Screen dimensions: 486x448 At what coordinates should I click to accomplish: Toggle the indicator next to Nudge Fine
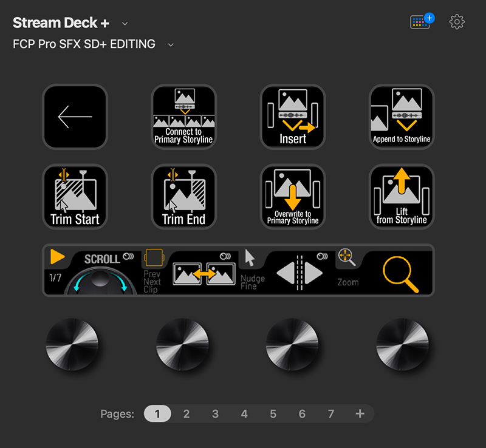tap(321, 256)
